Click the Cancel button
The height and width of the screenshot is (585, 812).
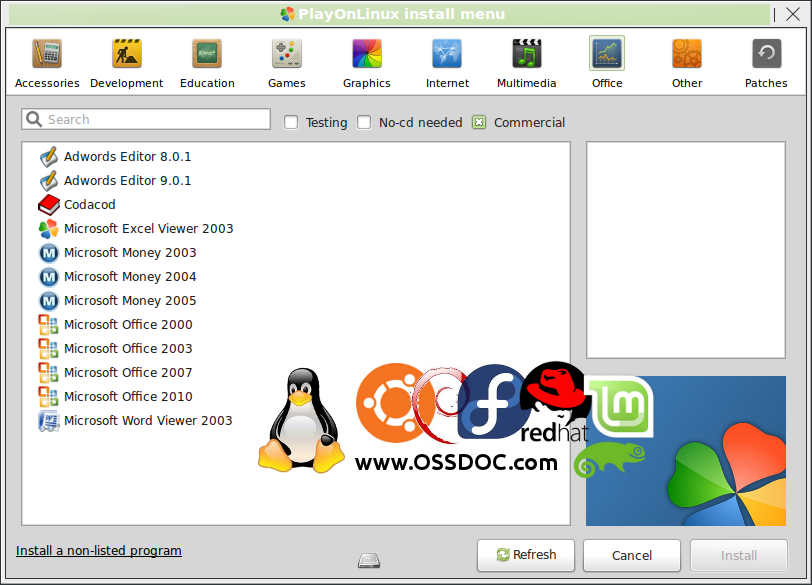click(632, 555)
